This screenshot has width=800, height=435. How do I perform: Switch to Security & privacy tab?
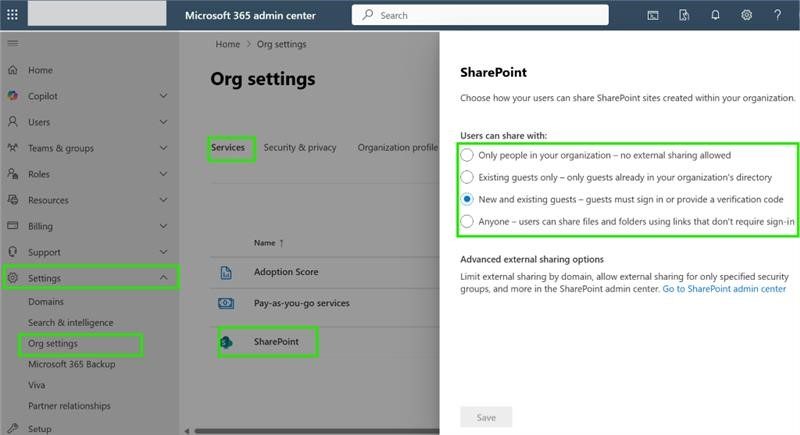300,147
